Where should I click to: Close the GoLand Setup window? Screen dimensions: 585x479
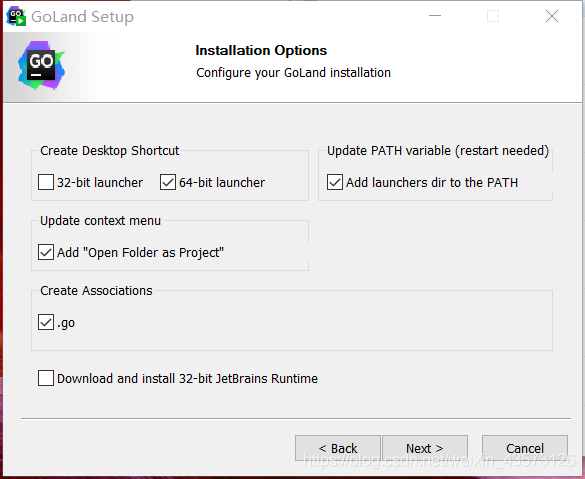pyautogui.click(x=552, y=16)
